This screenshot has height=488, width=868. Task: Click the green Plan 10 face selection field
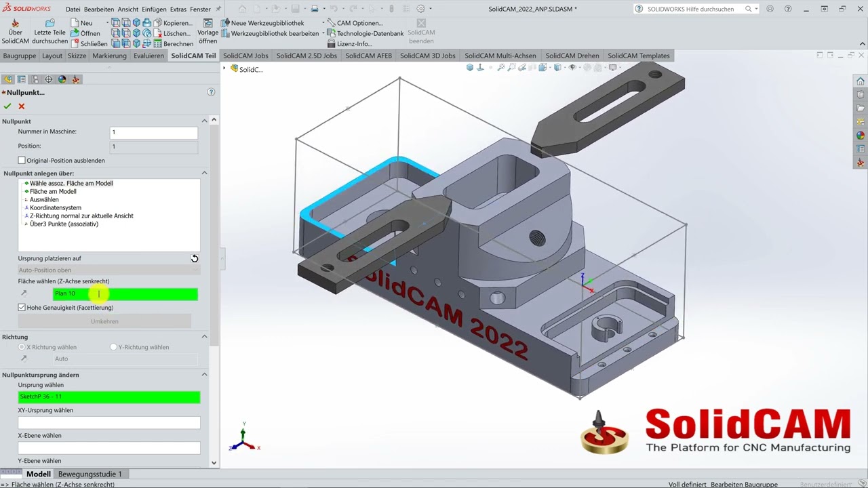pyautogui.click(x=125, y=293)
